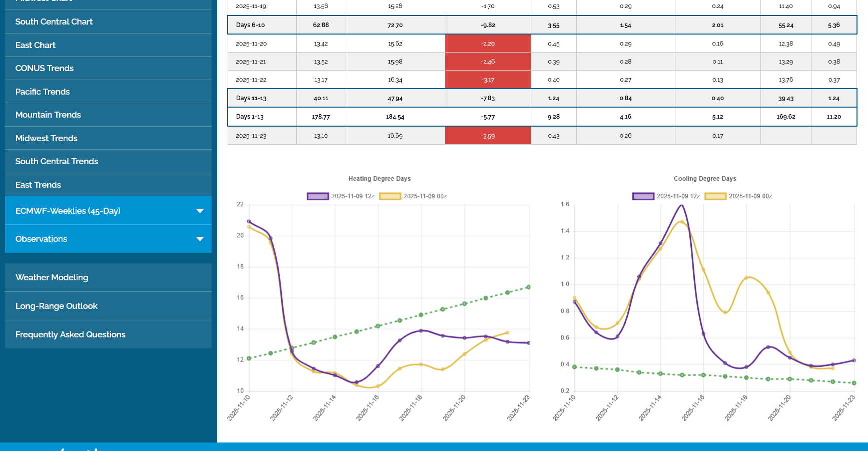Select Mountain Trends sidebar item

[x=48, y=115]
